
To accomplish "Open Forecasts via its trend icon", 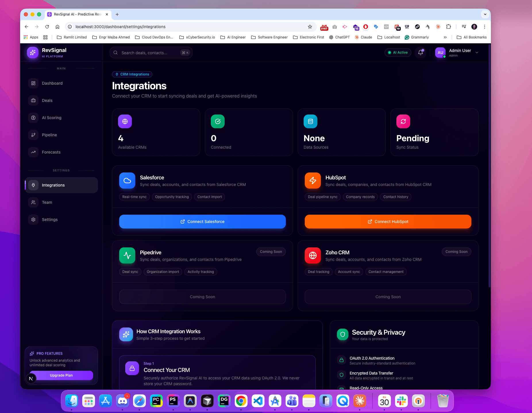I will click(x=33, y=152).
